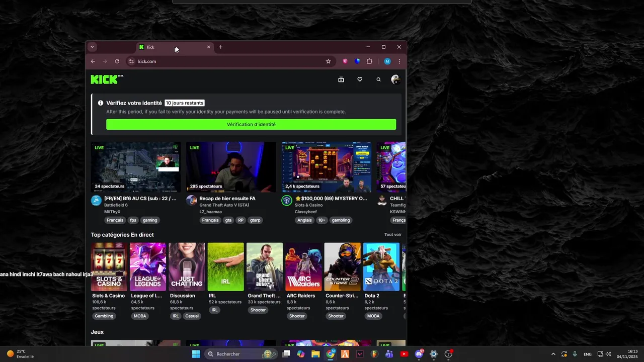Viewport: 644px width, 362px height.
Task: Select the gtarp tag
Action: coord(255,220)
